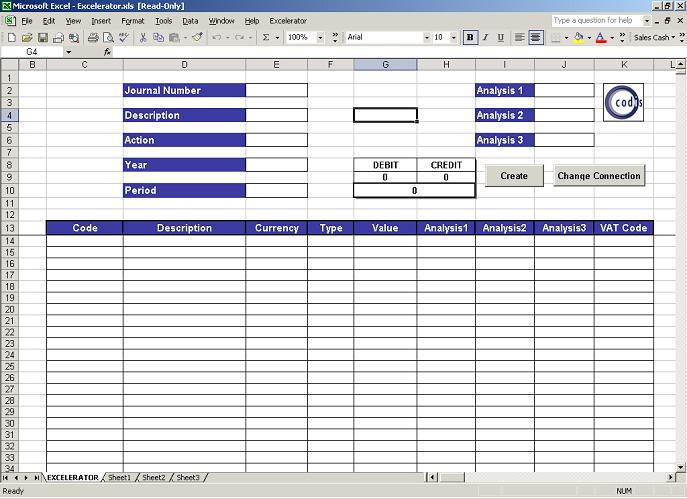Click the Copy icon
The width and height of the screenshot is (687, 499).
click(158, 38)
